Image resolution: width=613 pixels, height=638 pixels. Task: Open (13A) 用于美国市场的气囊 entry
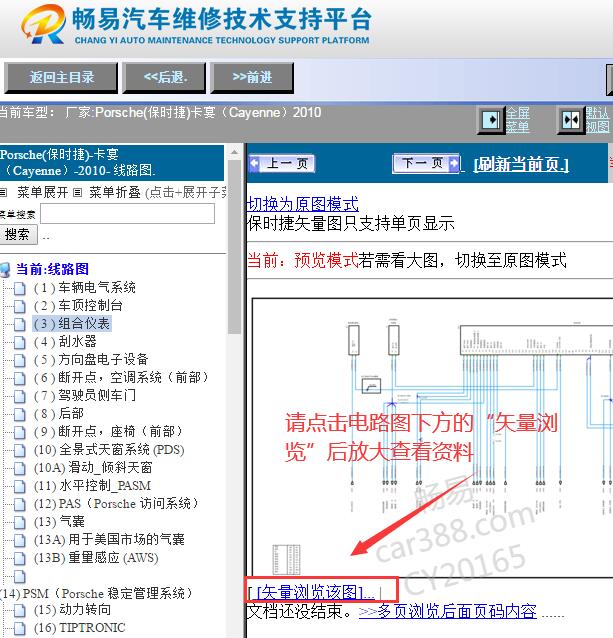pos(109,540)
